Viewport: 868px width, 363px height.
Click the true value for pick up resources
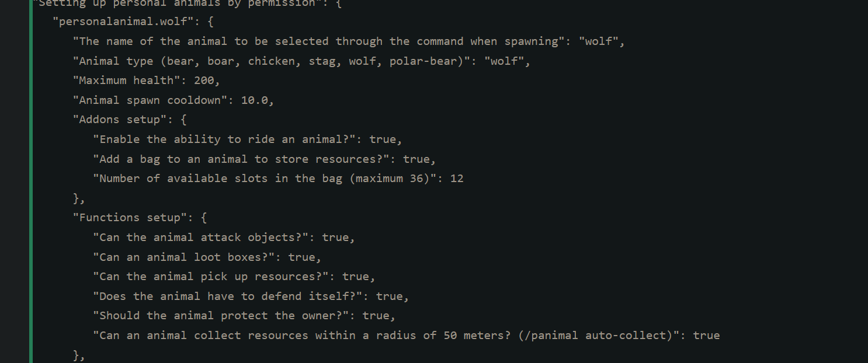(356, 277)
